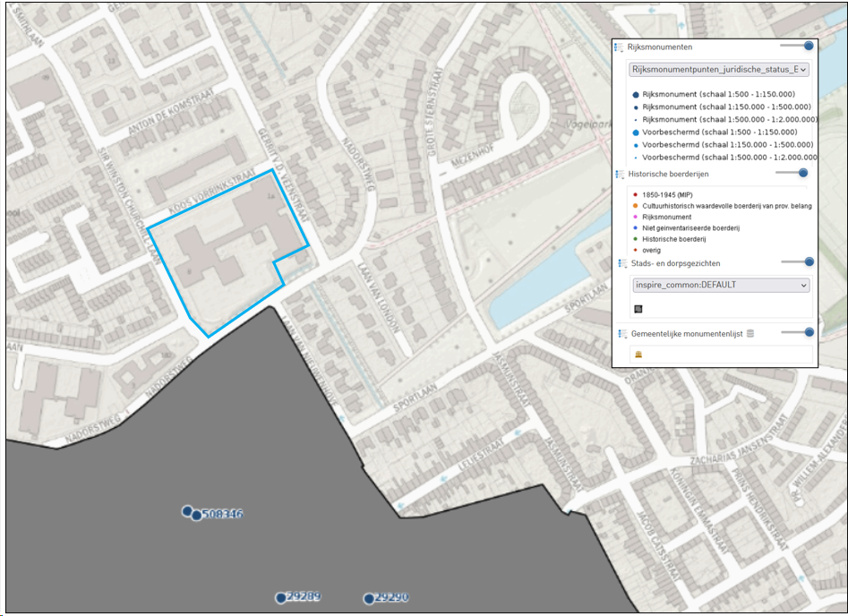Click the magenta dot beside Rijksmonument in boerderijen legend
This screenshot has width=848, height=616.
tap(636, 217)
